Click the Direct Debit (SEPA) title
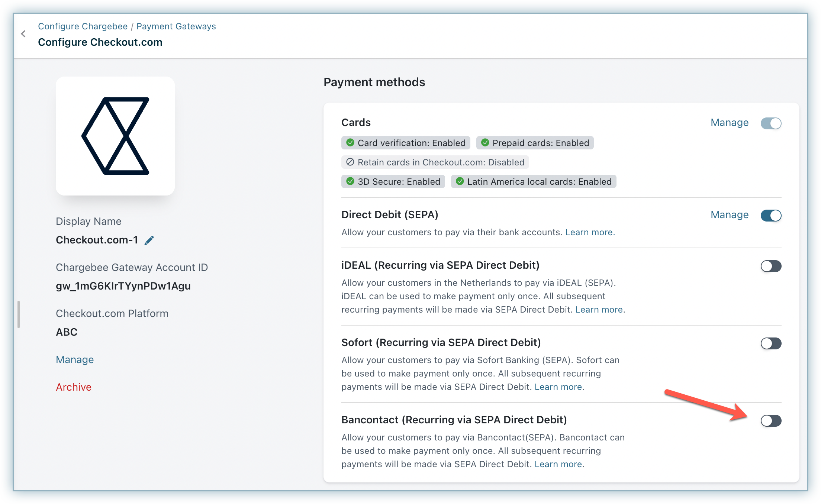Screen dimensions: 821x504 (390, 215)
